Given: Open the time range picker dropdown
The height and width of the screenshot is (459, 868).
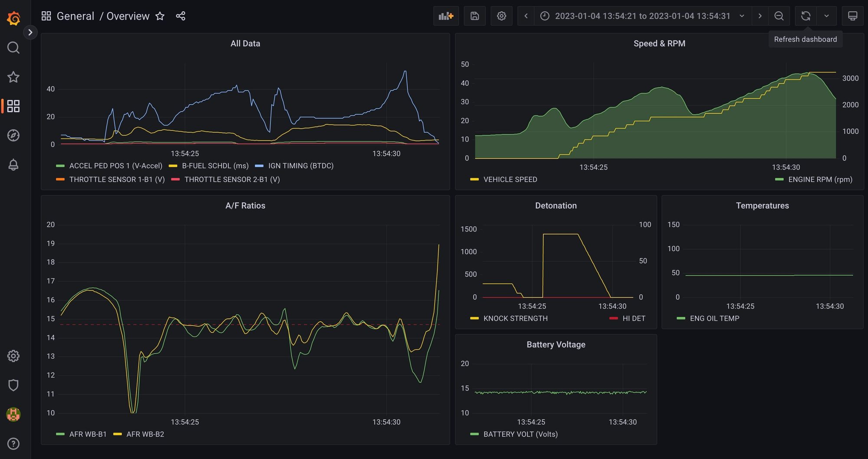Looking at the screenshot, I should (642, 16).
